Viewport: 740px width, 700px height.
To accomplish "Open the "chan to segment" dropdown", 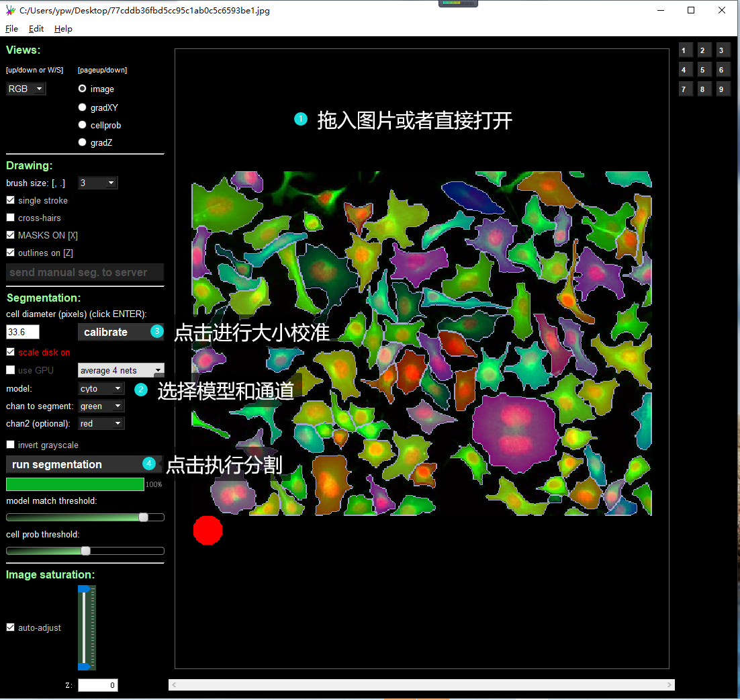I will [101, 406].
